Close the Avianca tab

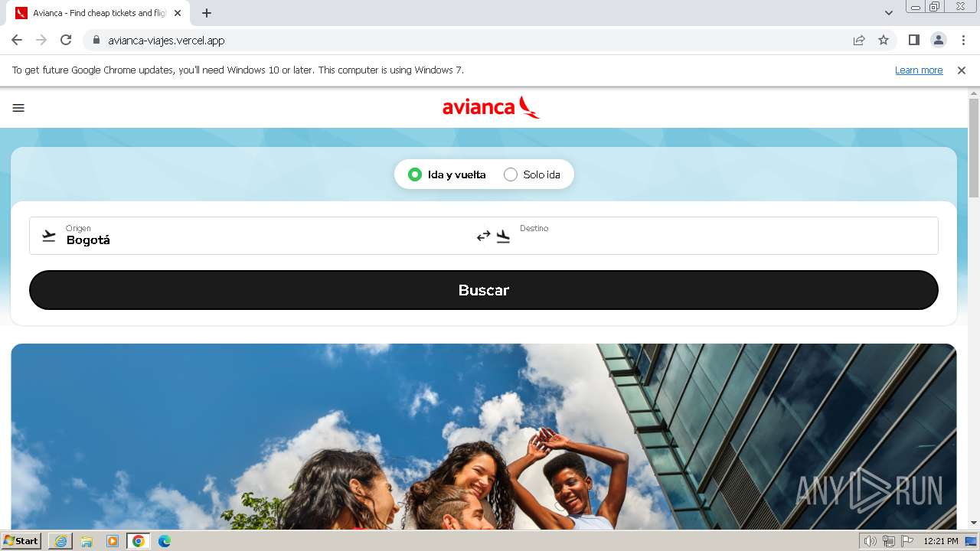178,13
